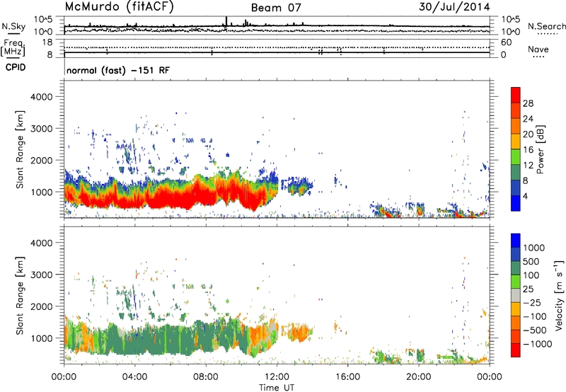This screenshot has width=566, height=392.
Task: Pick the red bottom segment of velocity color bar
Action: click(516, 350)
